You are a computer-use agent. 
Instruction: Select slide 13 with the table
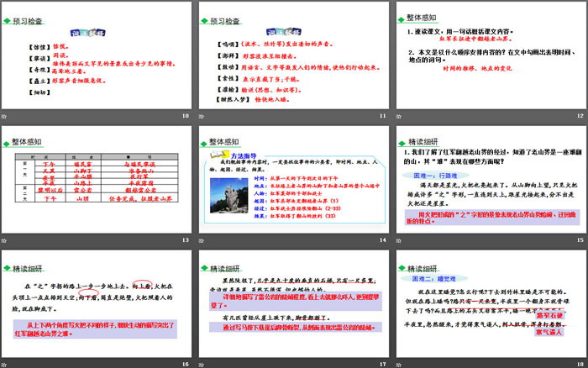pyautogui.click(x=97, y=179)
